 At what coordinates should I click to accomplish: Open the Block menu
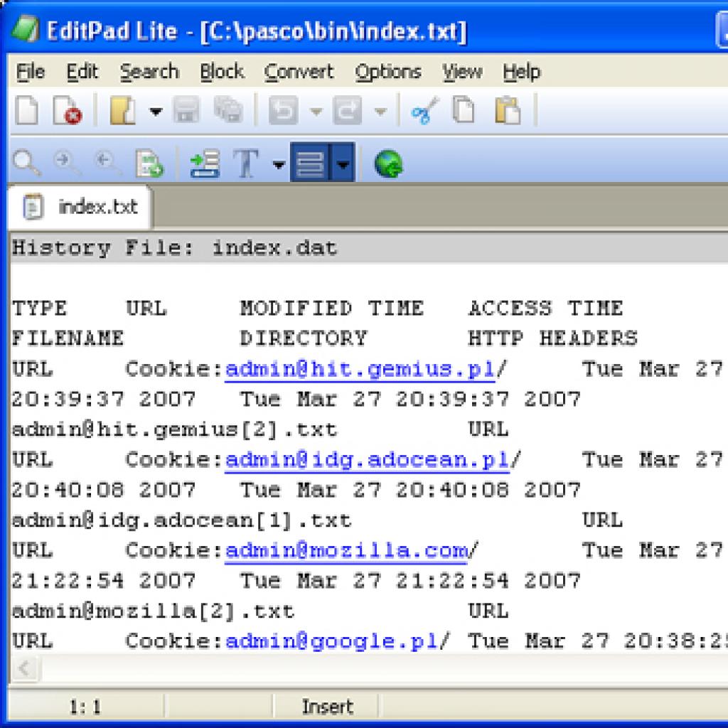(x=222, y=72)
